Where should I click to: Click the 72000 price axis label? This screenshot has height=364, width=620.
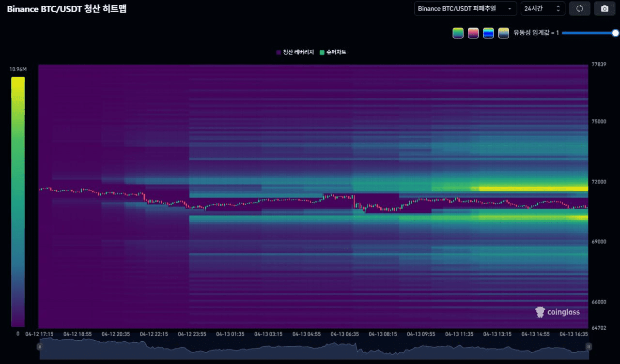pyautogui.click(x=599, y=182)
